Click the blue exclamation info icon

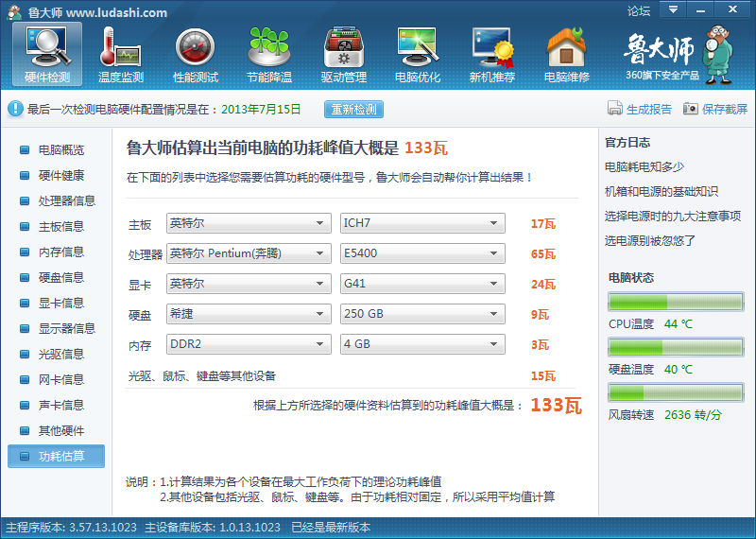[x=15, y=109]
